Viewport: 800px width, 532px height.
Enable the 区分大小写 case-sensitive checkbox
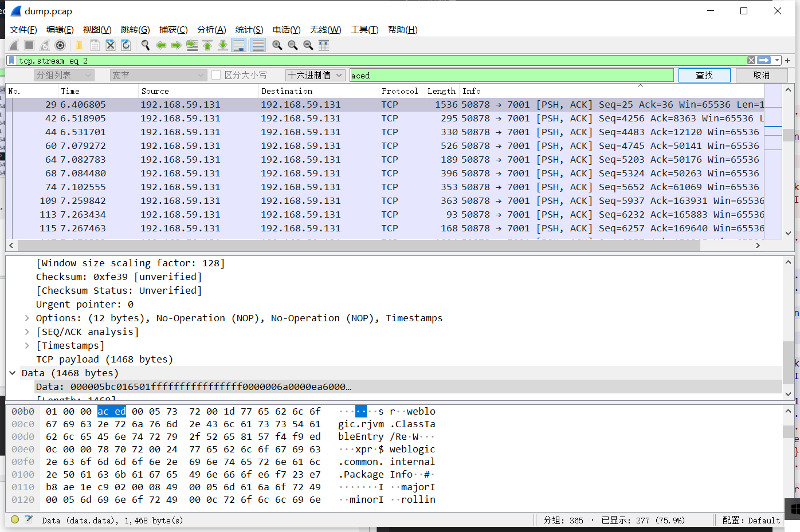click(x=215, y=75)
